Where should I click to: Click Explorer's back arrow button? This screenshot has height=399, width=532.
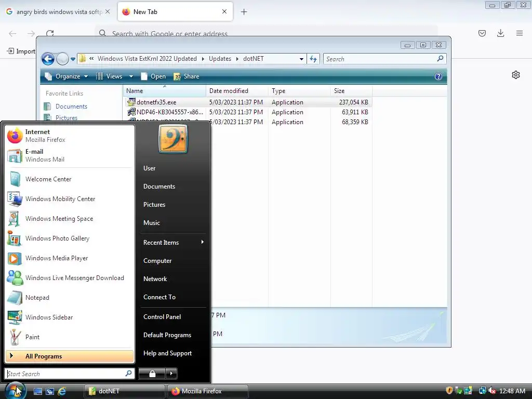point(48,59)
